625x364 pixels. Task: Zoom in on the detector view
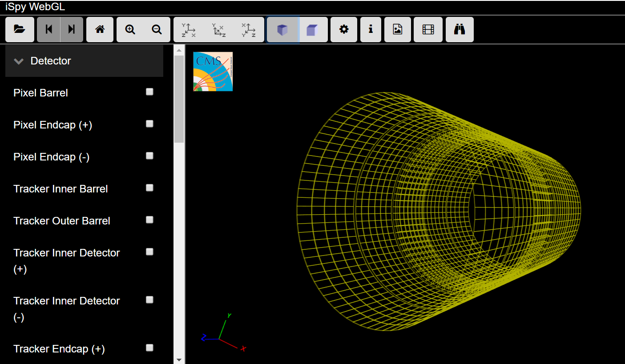[130, 29]
